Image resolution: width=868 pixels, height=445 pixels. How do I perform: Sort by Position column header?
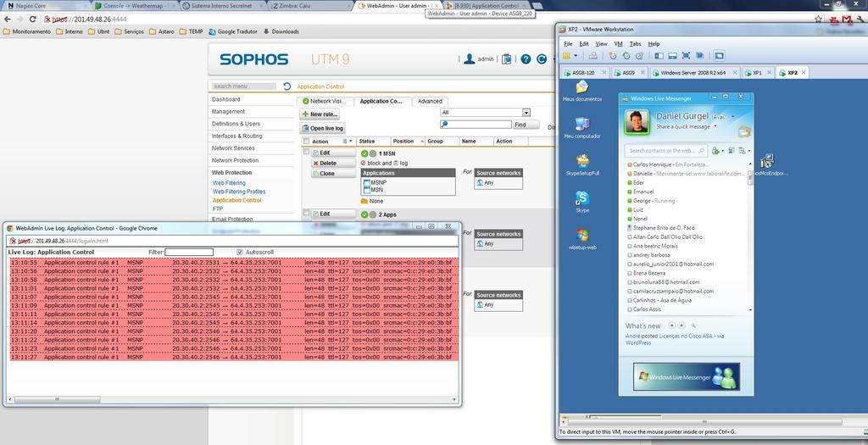pyautogui.click(x=403, y=142)
